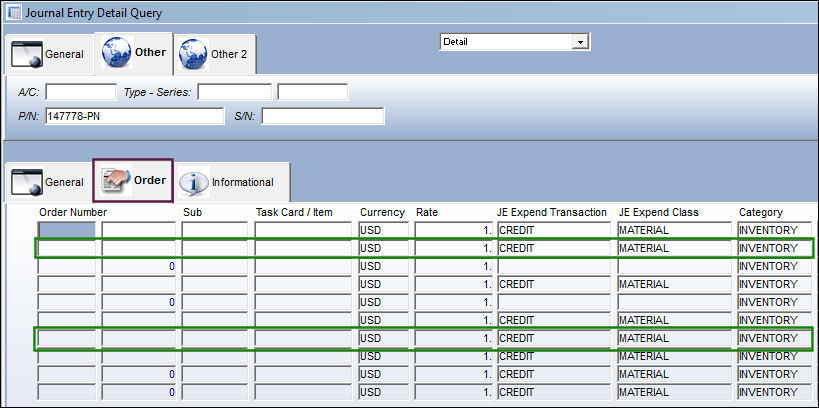Click inside the Detail combo box text

pyautogui.click(x=506, y=42)
